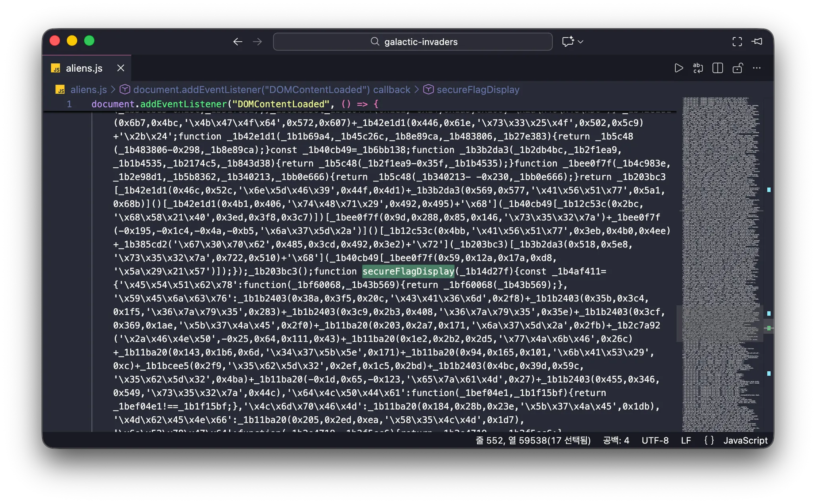The image size is (816, 504).
Task: Open the DOMContentLoaded callback breadcrumb
Action: [271, 90]
